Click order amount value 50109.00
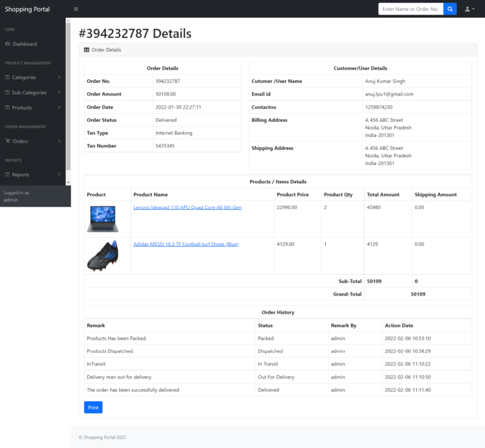 165,94
